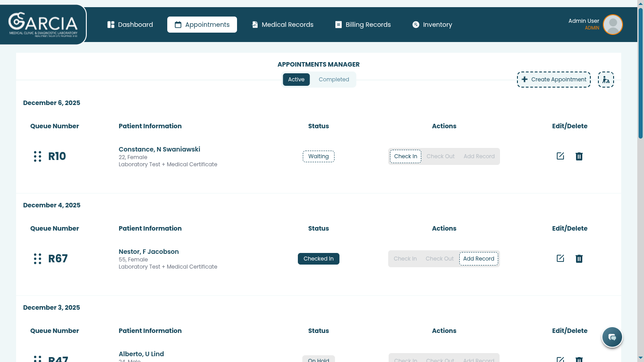644x362 pixels.
Task: Open the Checked In status for R67
Action: 318,259
